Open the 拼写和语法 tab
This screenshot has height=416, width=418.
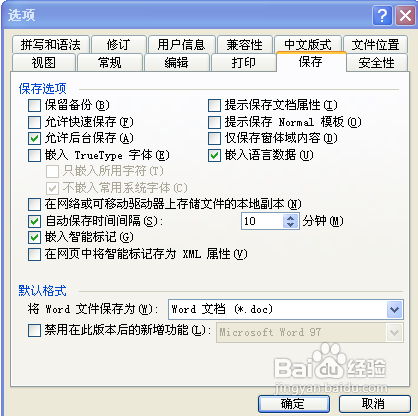click(51, 44)
